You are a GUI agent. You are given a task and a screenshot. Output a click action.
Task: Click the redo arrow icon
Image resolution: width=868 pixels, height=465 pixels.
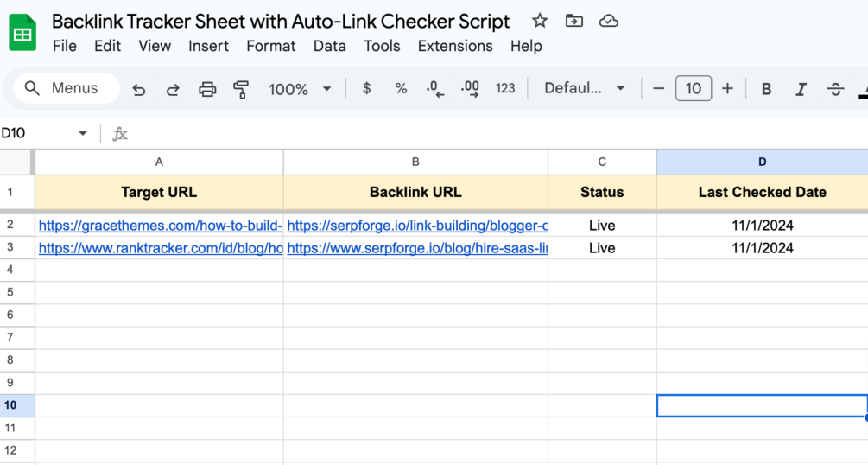click(173, 89)
